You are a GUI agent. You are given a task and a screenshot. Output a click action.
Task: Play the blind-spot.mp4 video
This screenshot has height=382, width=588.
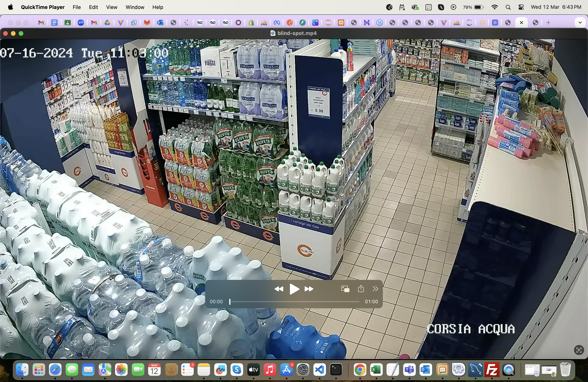(294, 289)
